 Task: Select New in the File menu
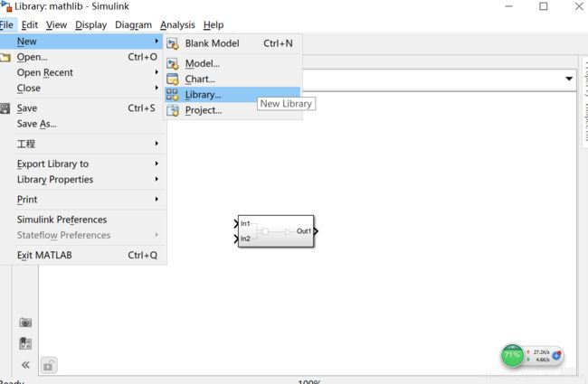(81, 42)
